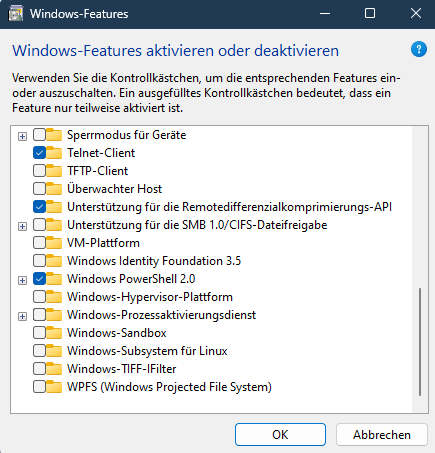Enable the TFTP-Client checkbox

[x=39, y=171]
